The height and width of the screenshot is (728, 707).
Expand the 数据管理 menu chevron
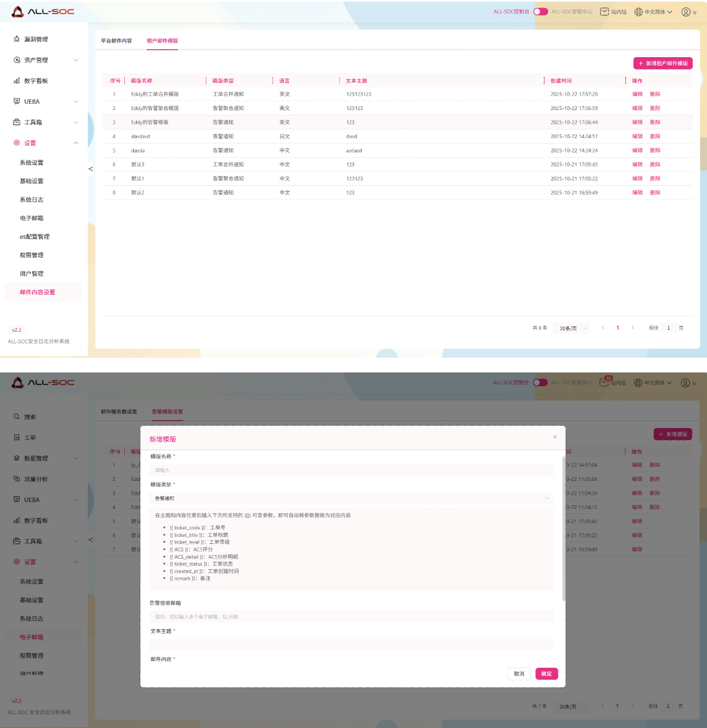pyautogui.click(x=76, y=458)
